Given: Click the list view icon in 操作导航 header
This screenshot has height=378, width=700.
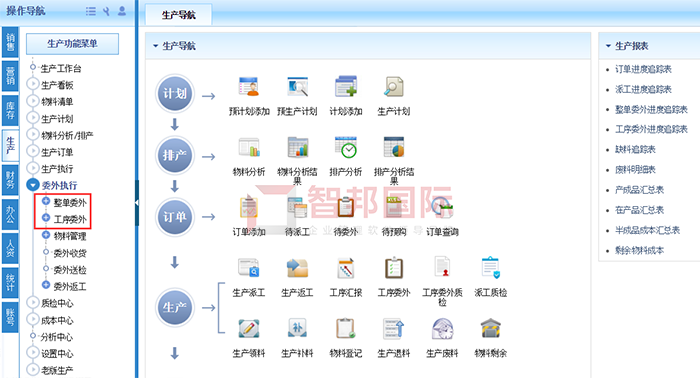Looking at the screenshot, I should pyautogui.click(x=91, y=11).
